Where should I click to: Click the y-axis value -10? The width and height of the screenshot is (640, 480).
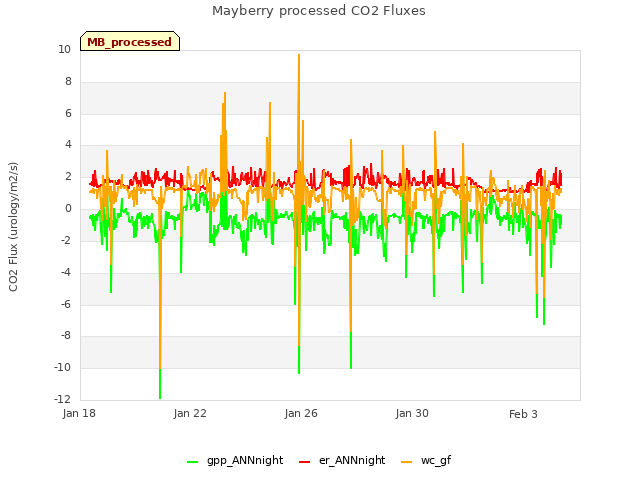(63, 367)
